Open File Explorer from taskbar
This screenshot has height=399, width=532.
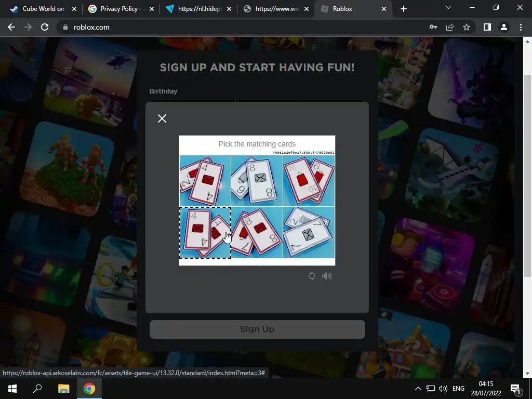[x=63, y=389]
